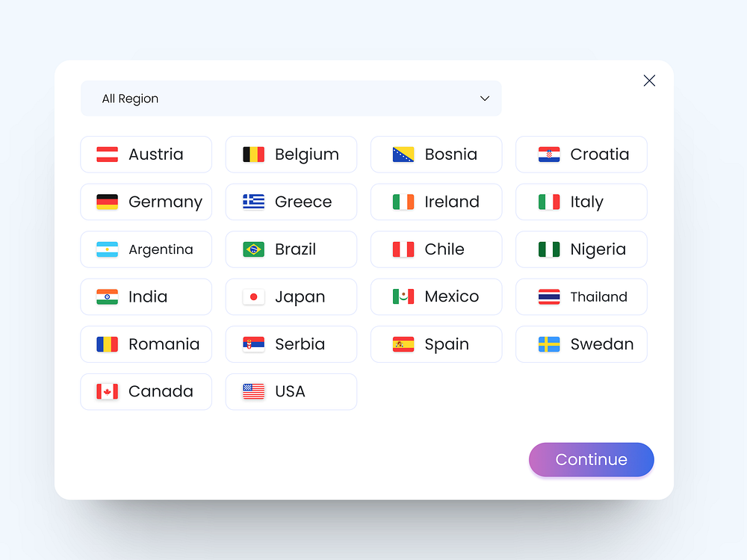Viewport: 747px width, 560px height.
Task: Choose the Argentina country option
Action: 146,249
